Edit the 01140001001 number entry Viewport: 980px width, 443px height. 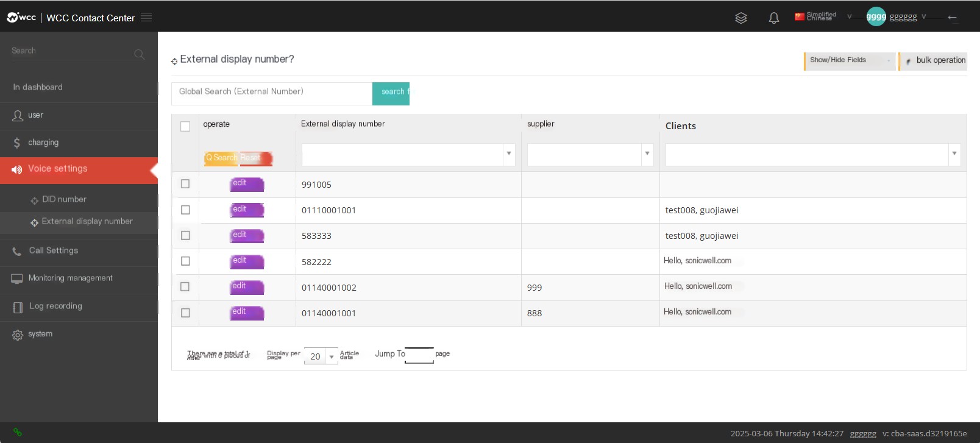(247, 313)
